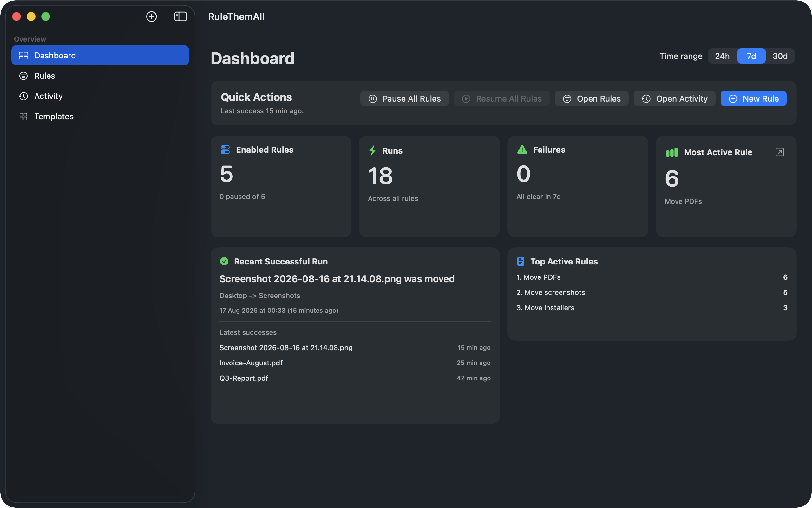The image size is (812, 508).
Task: Click the Runs lightning bolt icon
Action: tap(372, 150)
